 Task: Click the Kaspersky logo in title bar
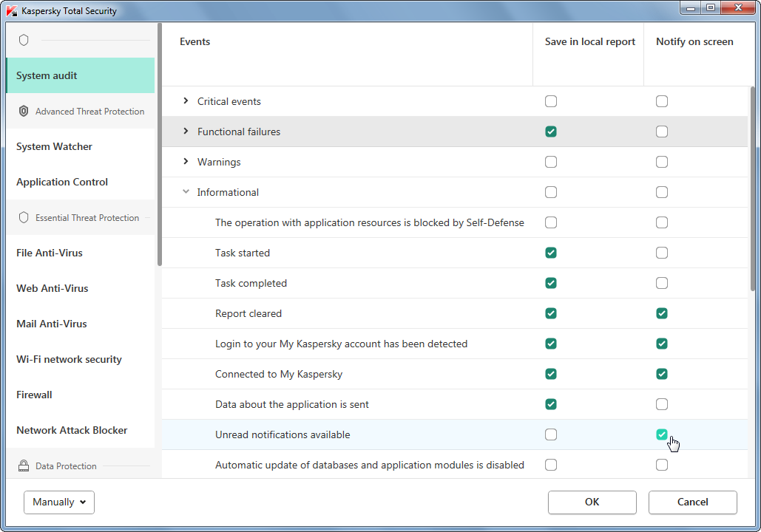[12, 10]
